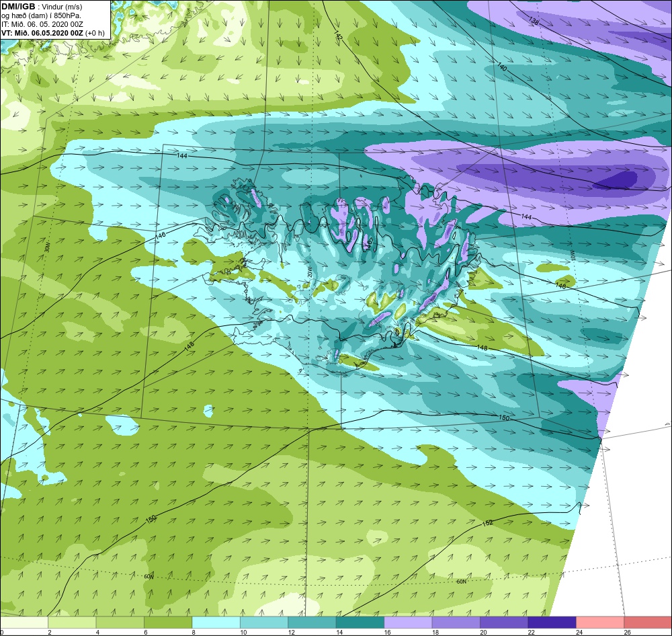Image resolution: width=672 pixels, height=636 pixels.
Task: Click the legend tick label "8"
Action: [x=194, y=632]
